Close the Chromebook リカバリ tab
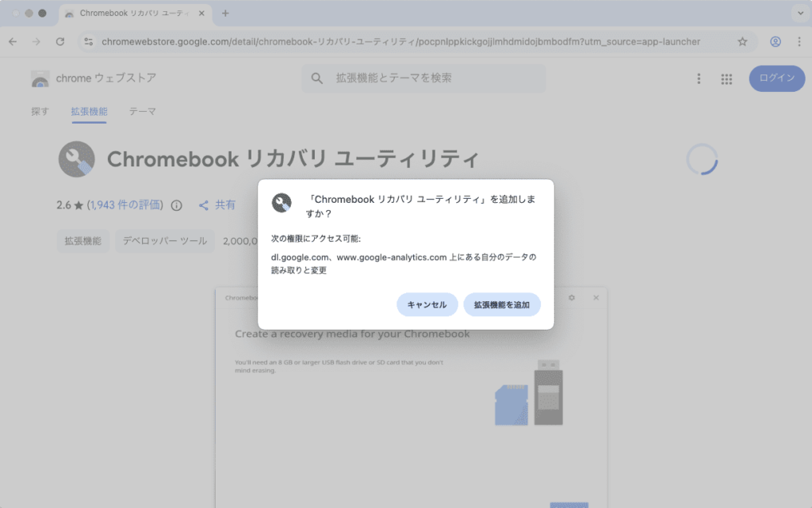The height and width of the screenshot is (508, 812). (201, 13)
